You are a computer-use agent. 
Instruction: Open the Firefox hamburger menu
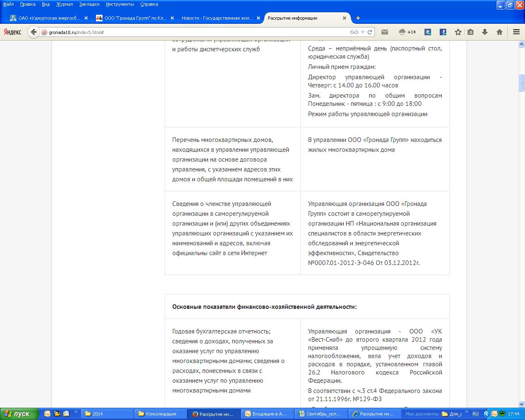516,32
